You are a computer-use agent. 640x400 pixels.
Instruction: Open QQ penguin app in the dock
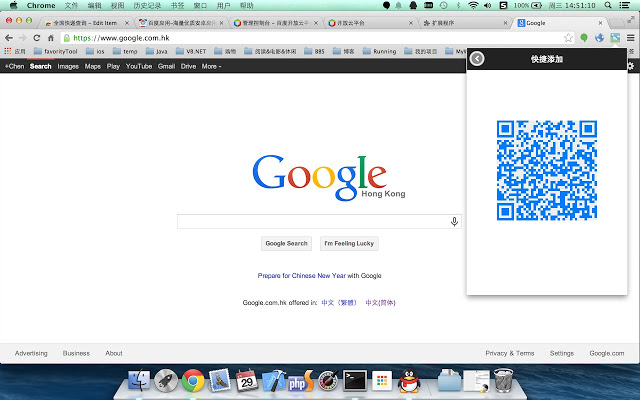(409, 380)
